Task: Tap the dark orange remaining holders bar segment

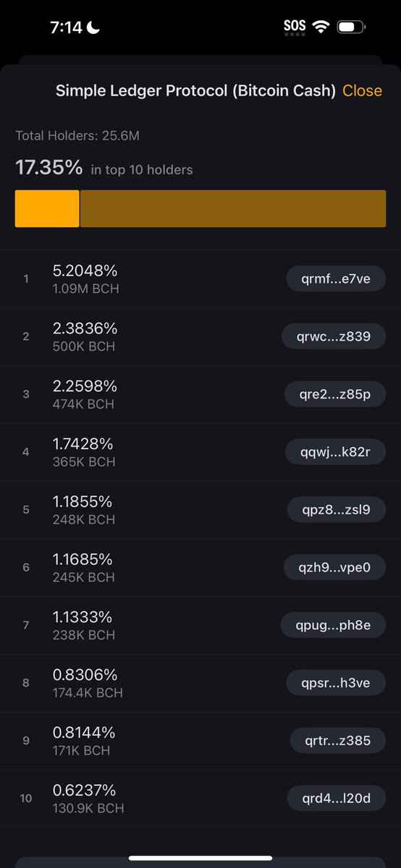Action: coord(233,208)
